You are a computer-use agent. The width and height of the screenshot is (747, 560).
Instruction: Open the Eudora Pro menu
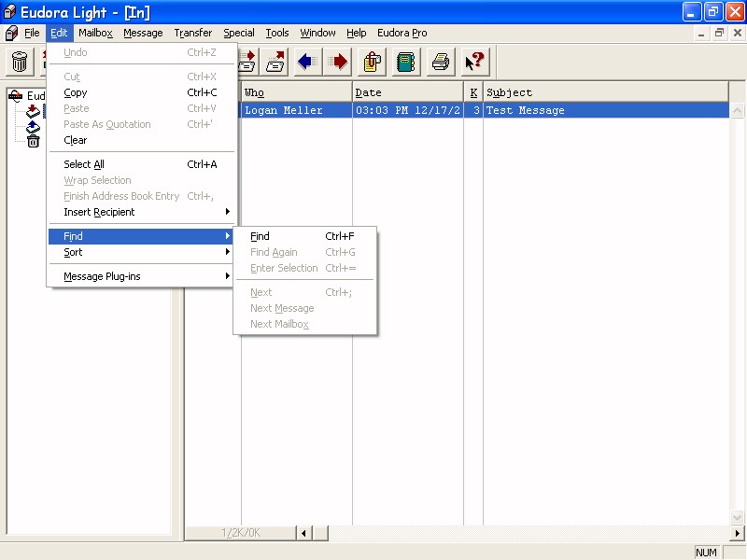coord(402,33)
